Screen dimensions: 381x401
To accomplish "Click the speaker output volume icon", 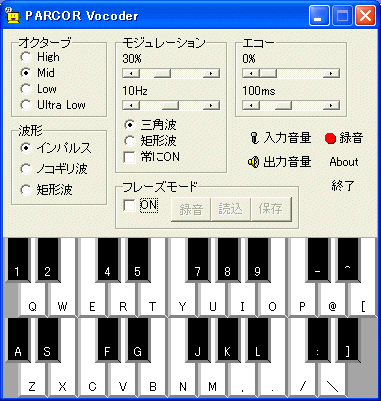I will tap(253, 162).
